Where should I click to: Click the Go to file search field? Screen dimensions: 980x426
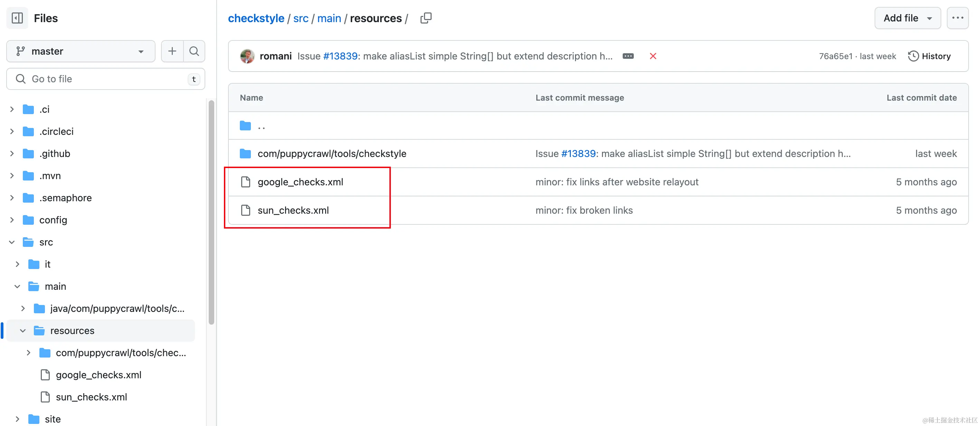click(x=106, y=79)
